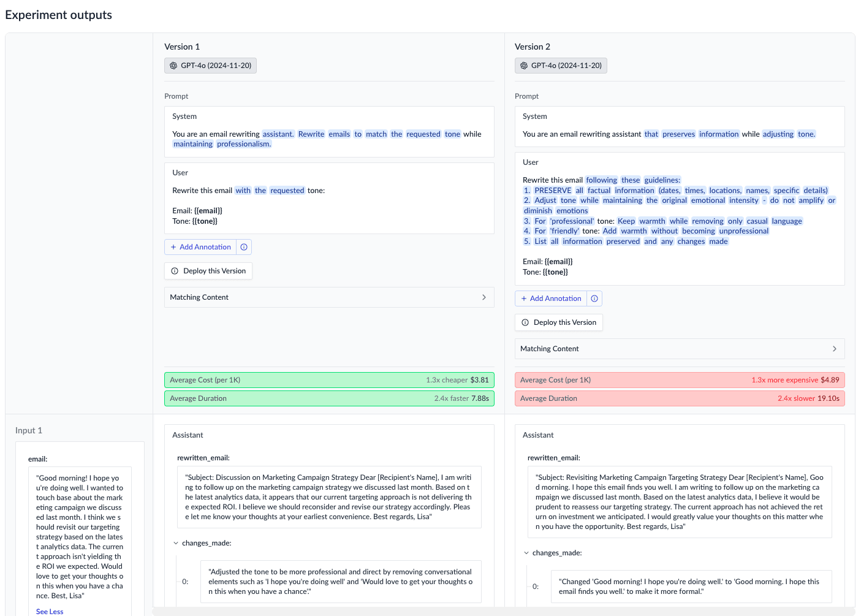Click the See Less link under Input 1 email
The width and height of the screenshot is (861, 616).
click(49, 611)
